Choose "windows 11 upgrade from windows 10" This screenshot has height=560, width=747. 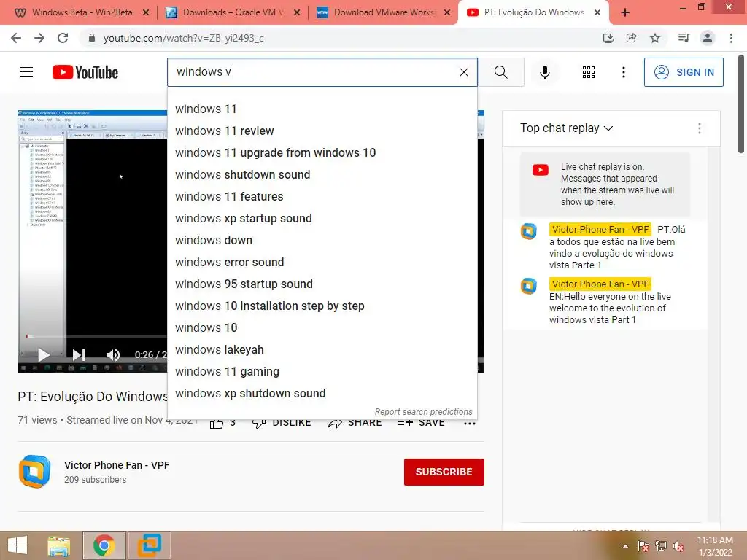(322, 153)
